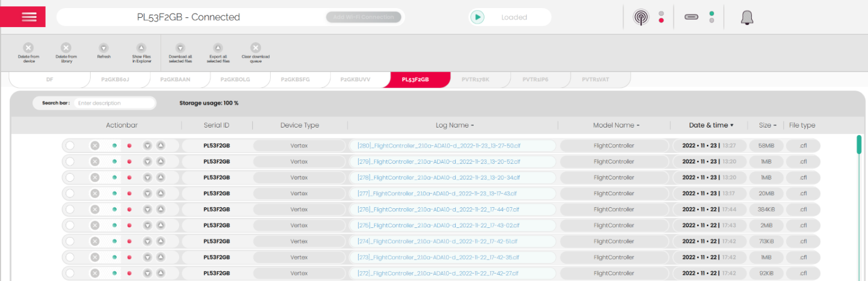This screenshot has height=281, width=868.
Task: Click the Delete from library icon
Action: click(x=66, y=48)
